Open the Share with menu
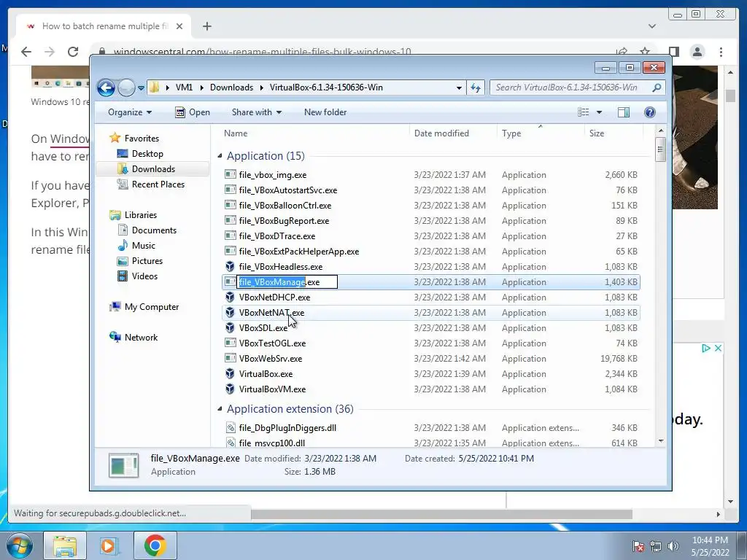The image size is (747, 560). 256,112
